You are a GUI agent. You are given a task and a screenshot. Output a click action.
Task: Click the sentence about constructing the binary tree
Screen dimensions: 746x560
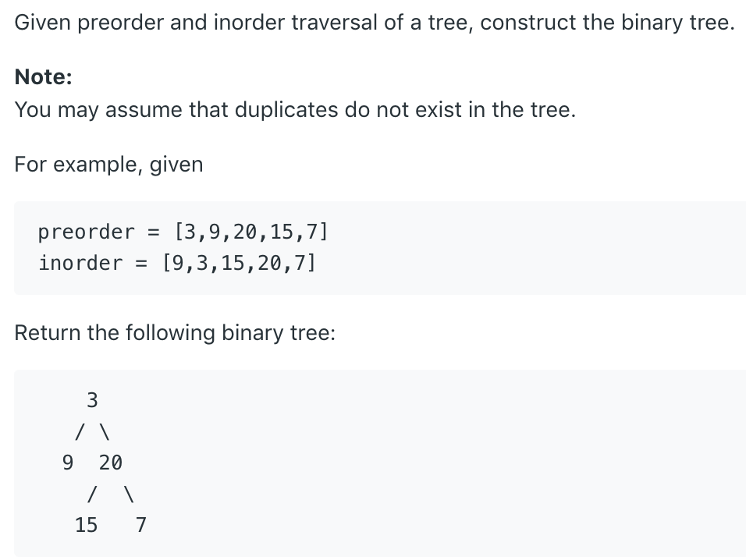click(x=375, y=23)
